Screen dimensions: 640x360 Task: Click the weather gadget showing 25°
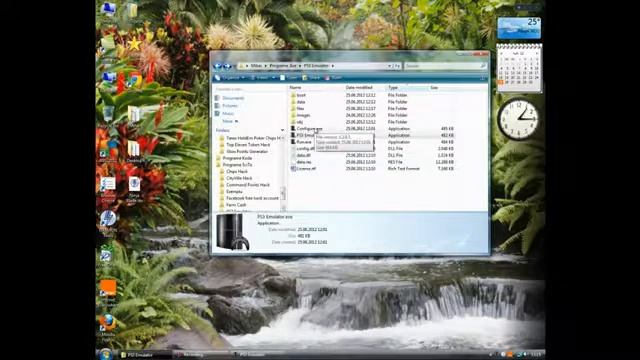tap(519, 28)
